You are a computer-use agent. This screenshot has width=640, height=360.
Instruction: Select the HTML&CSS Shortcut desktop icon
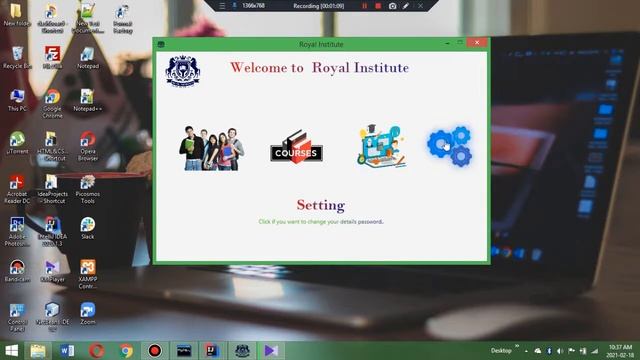52,146
